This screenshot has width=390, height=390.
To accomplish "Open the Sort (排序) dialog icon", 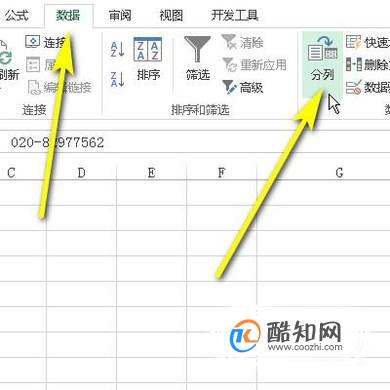I will pos(148,49).
